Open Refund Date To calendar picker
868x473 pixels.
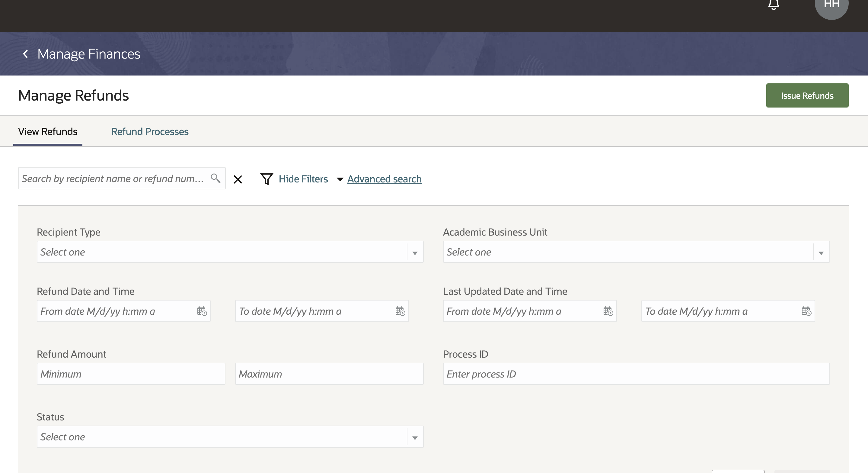pos(400,311)
